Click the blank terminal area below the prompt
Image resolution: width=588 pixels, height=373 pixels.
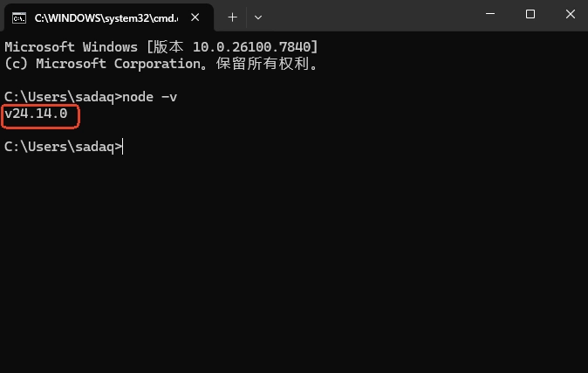[x=293, y=262]
